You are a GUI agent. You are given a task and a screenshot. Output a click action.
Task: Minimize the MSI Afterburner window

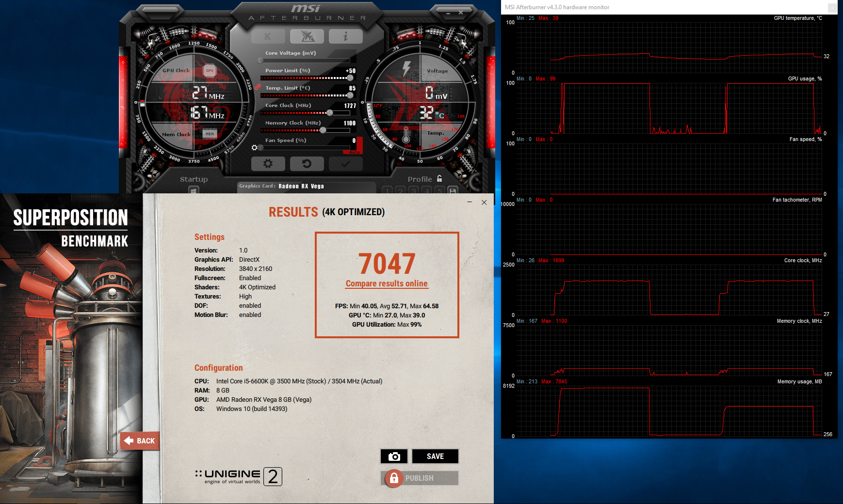448,13
